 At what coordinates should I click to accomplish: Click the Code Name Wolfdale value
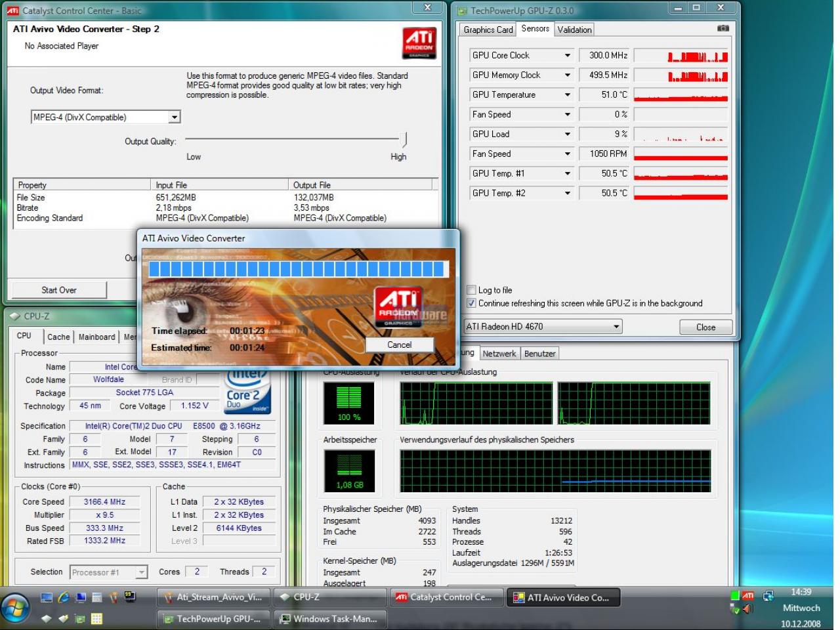click(108, 379)
